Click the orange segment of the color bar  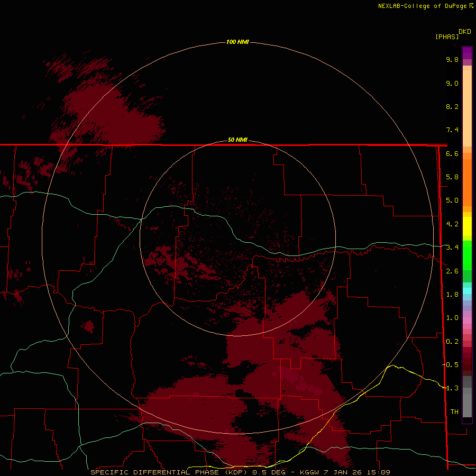(467, 182)
